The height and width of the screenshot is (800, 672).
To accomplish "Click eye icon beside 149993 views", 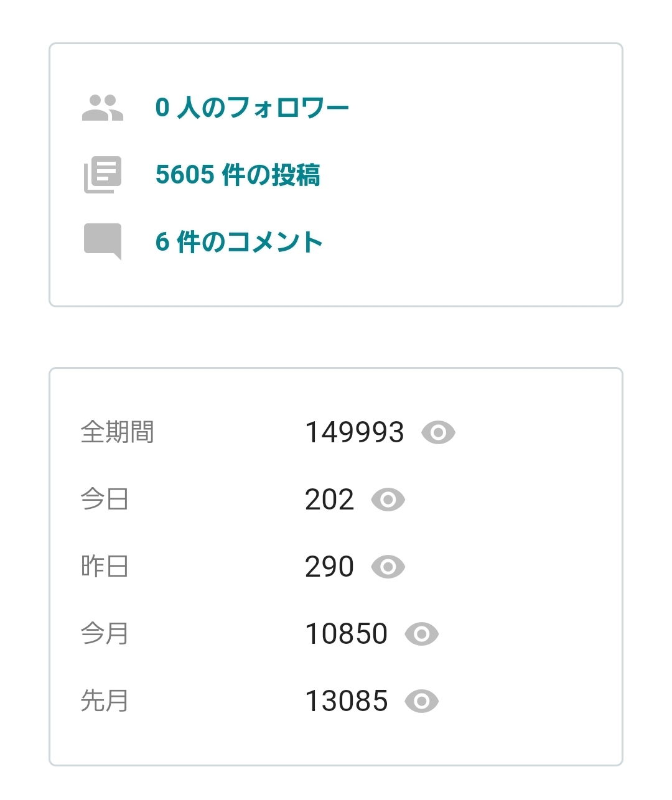I will [x=438, y=432].
